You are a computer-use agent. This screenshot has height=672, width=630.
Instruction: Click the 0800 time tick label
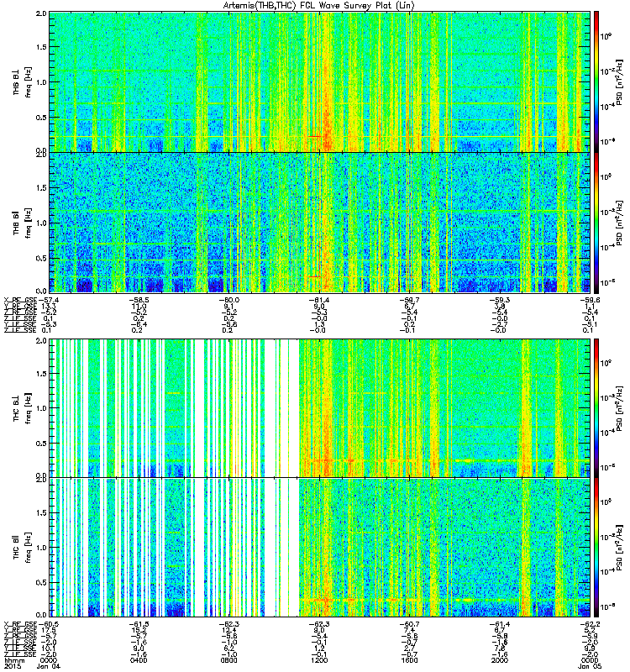coord(228,660)
